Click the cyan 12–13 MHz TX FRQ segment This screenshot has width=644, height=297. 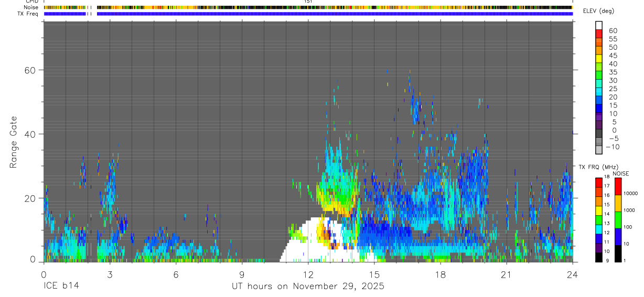(598, 229)
